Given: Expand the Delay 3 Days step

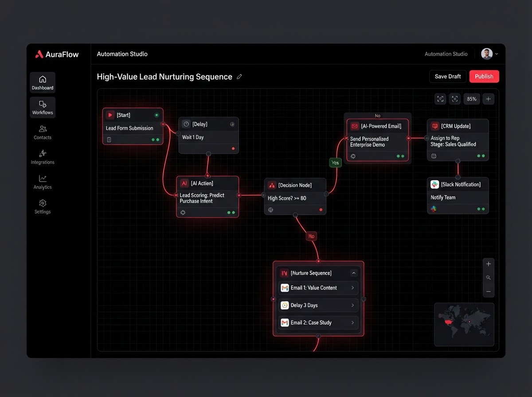Looking at the screenshot, I should click(353, 305).
